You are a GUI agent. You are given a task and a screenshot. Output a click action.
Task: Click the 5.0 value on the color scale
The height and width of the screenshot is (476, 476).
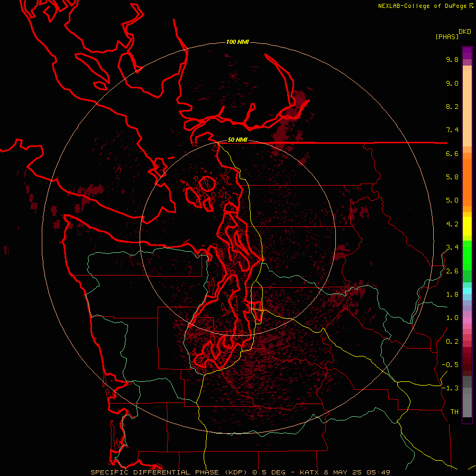click(452, 200)
